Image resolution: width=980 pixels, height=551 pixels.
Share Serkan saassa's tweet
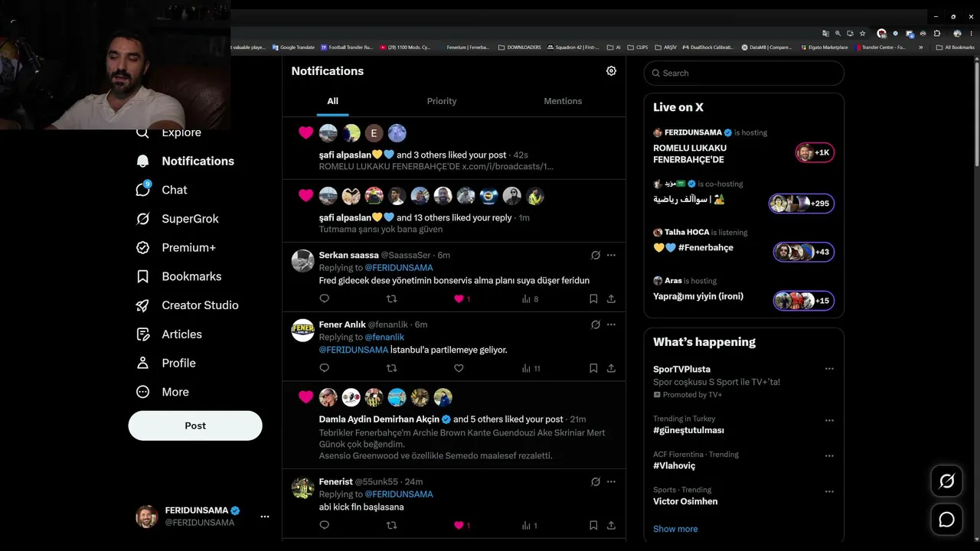pyautogui.click(x=611, y=299)
